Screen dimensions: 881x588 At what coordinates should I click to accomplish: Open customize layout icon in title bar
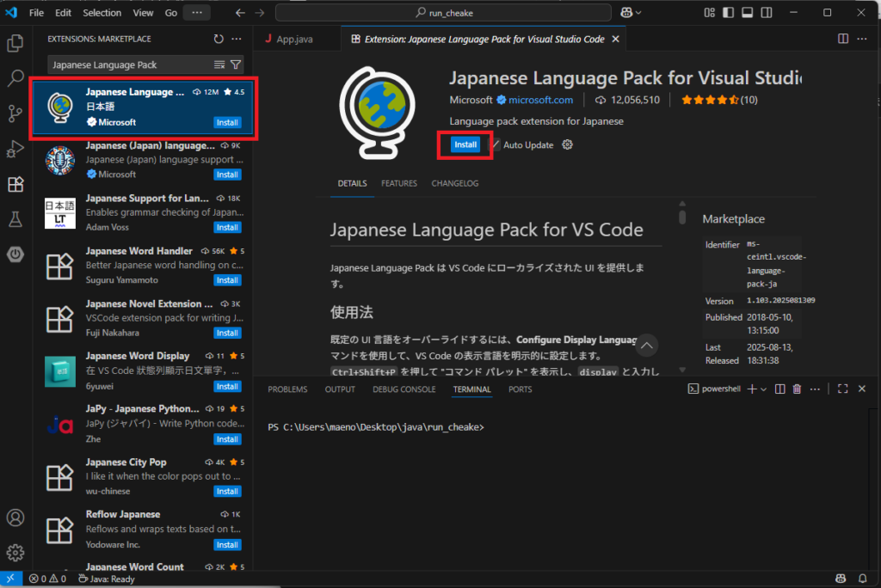[x=709, y=12]
